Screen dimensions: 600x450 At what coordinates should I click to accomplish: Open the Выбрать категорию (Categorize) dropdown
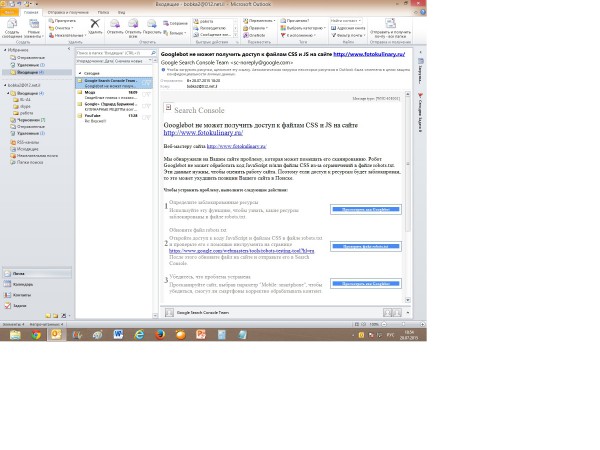[x=303, y=28]
